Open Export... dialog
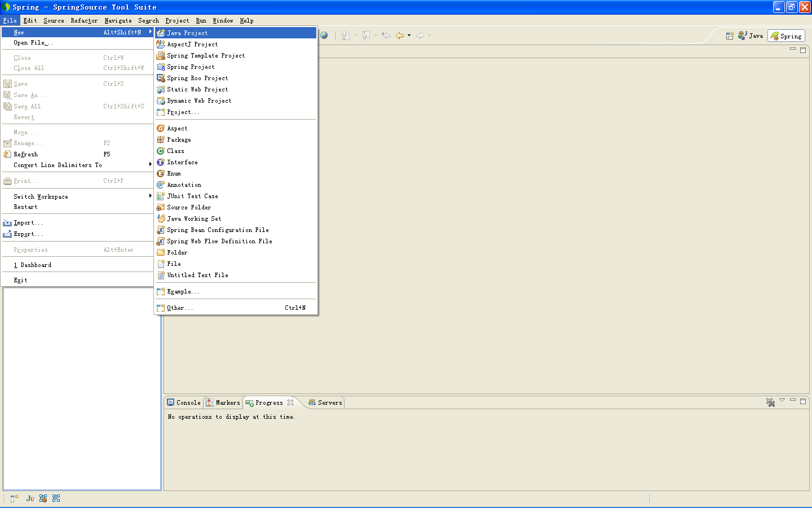Screen dimensions: 812x508 [x=77, y=234]
